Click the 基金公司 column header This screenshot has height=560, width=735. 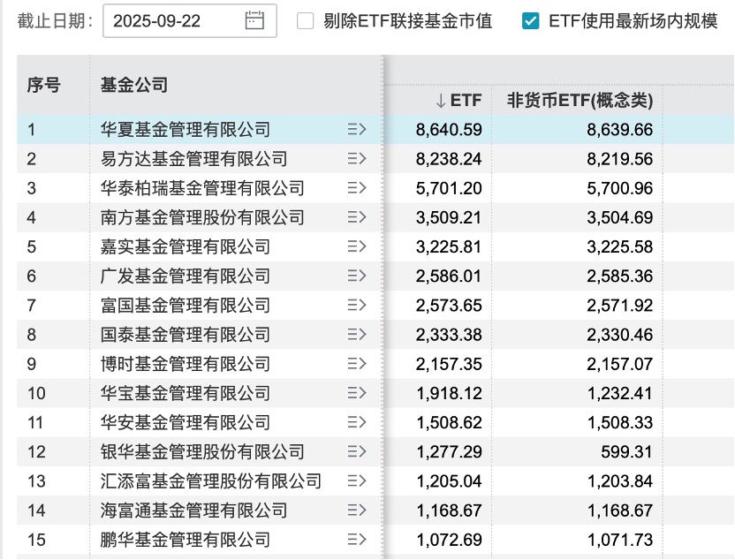tap(134, 86)
